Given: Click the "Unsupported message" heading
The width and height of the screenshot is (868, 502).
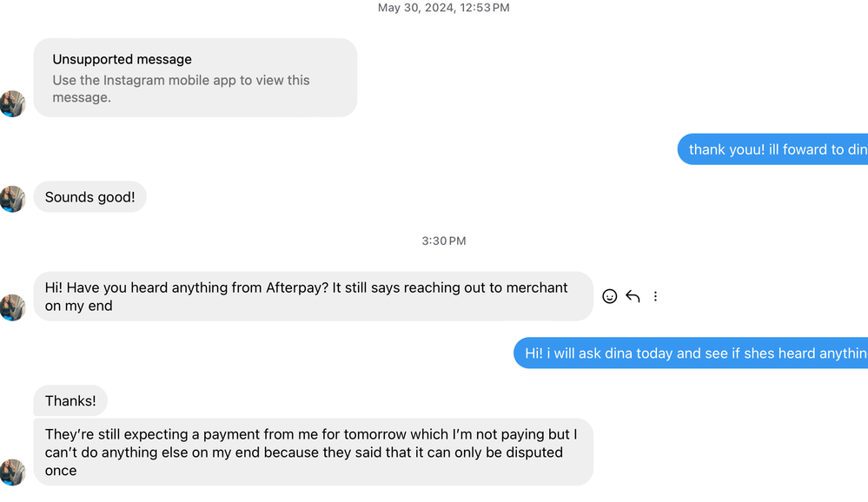Looking at the screenshot, I should point(122,59).
